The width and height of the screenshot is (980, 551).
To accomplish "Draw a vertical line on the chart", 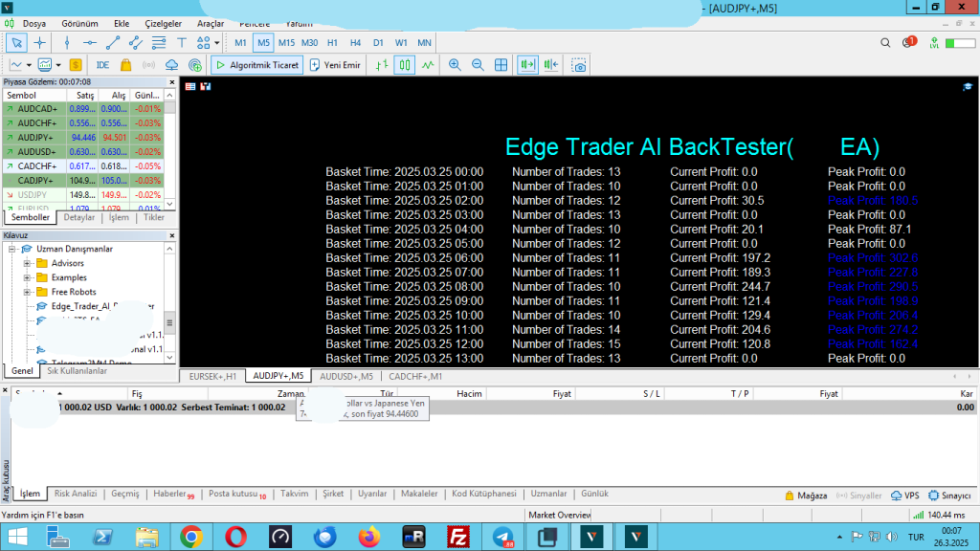I will (67, 43).
